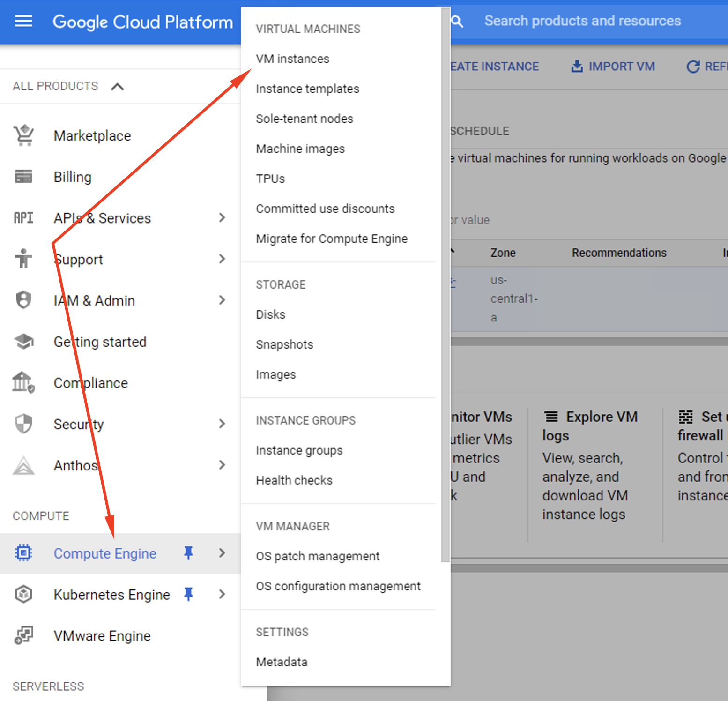Click the Marketplace shopping cart icon
Viewport: 728px width, 701px height.
click(24, 135)
